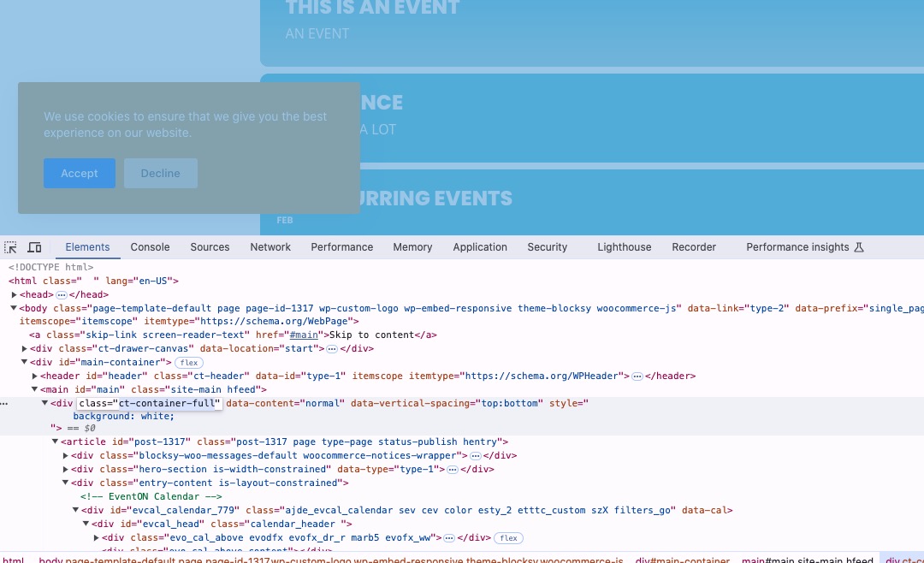Collapse the body element node

coord(14,308)
